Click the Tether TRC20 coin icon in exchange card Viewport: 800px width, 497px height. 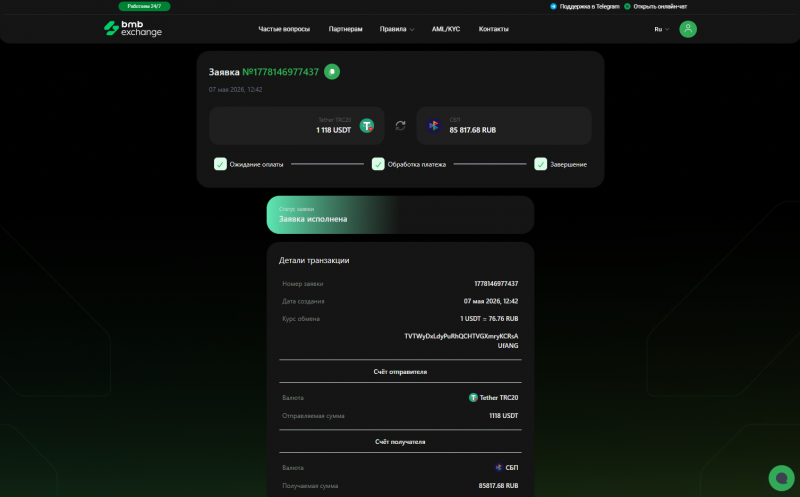367,126
